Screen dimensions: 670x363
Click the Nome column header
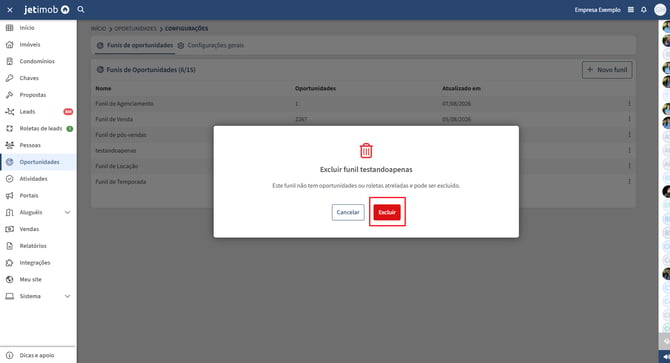(103, 88)
